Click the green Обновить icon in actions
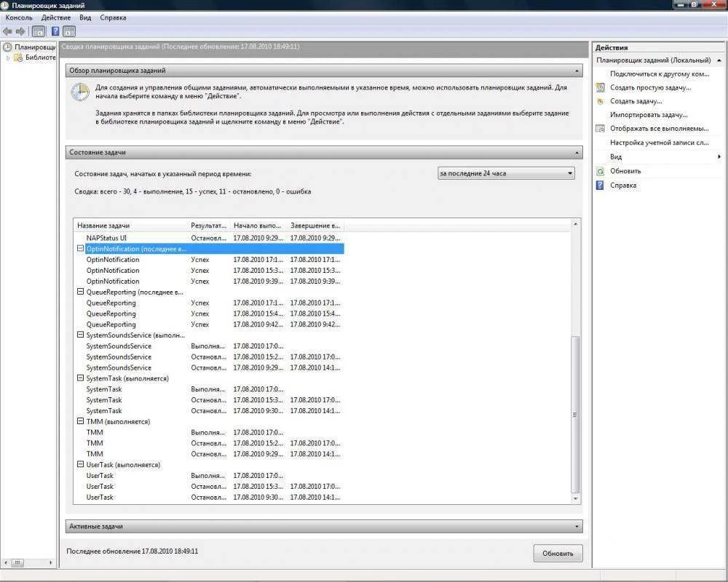728x582 pixels. tap(601, 171)
